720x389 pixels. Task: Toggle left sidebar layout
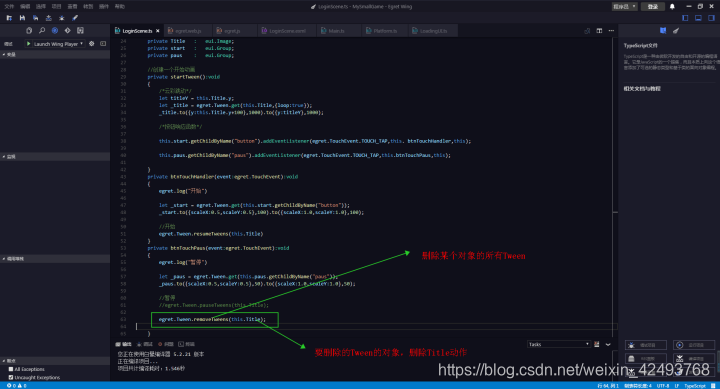(685, 18)
